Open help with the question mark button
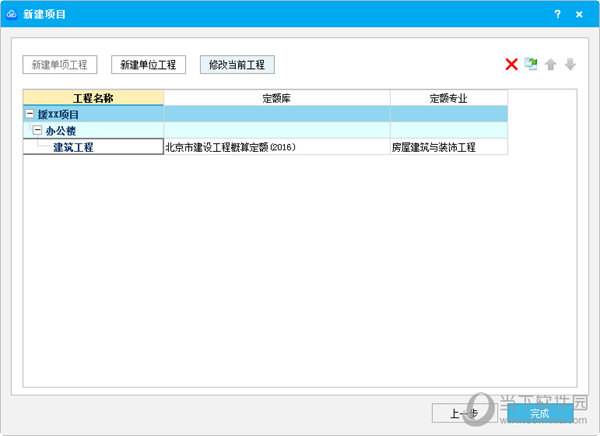The width and height of the screenshot is (600, 436). coord(558,14)
